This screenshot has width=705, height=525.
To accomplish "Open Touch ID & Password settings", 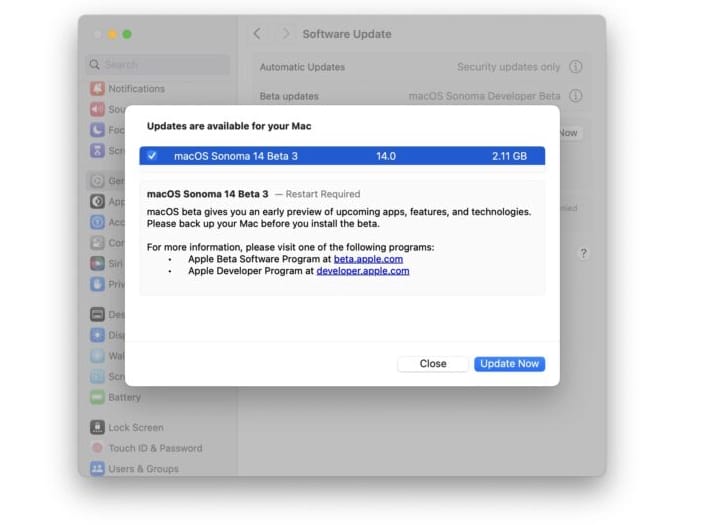I will coord(155,448).
